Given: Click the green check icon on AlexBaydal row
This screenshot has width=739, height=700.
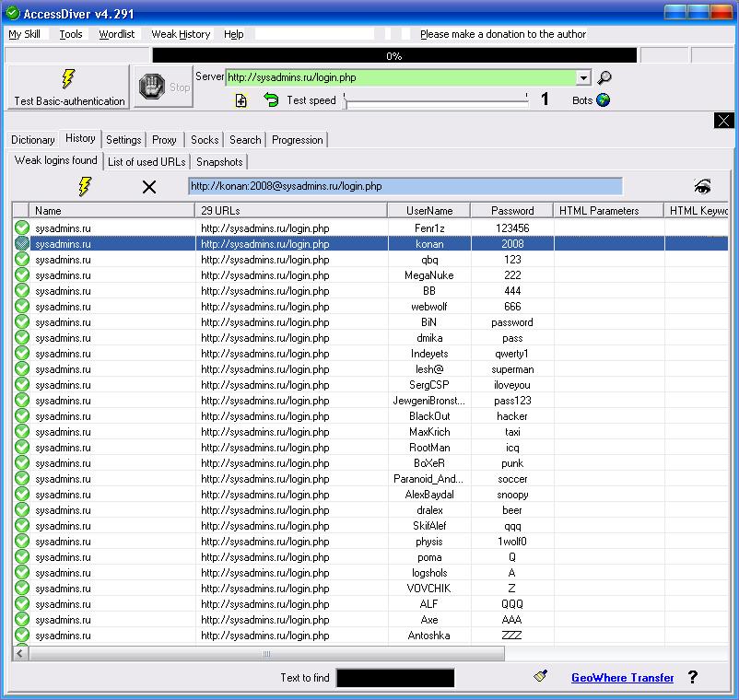Looking at the screenshot, I should pyautogui.click(x=22, y=495).
